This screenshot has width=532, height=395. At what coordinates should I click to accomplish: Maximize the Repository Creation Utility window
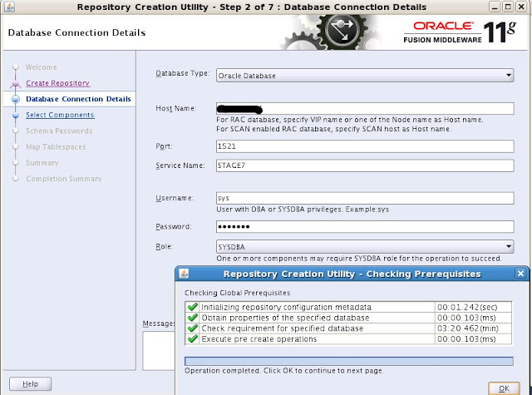tap(508, 7)
